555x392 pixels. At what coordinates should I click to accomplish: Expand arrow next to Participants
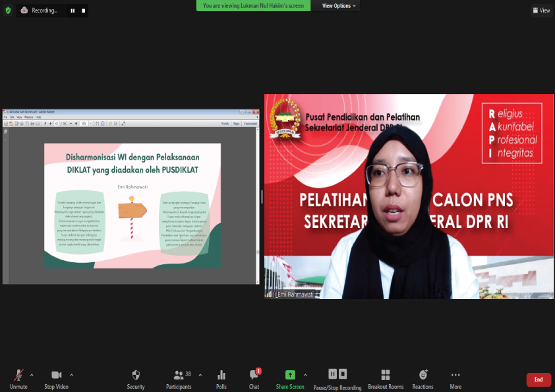tap(200, 375)
